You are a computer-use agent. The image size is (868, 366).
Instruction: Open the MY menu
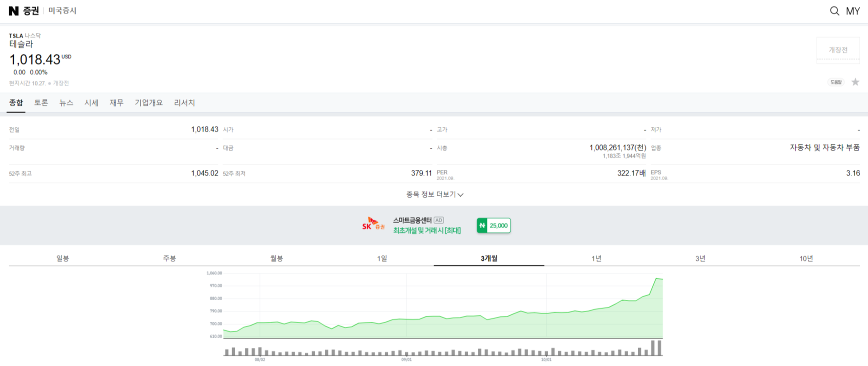coord(853,11)
